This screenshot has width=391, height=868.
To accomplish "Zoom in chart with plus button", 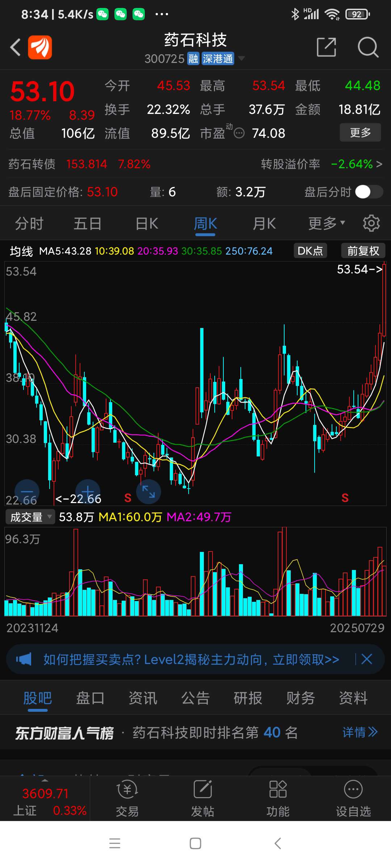I will [x=88, y=492].
